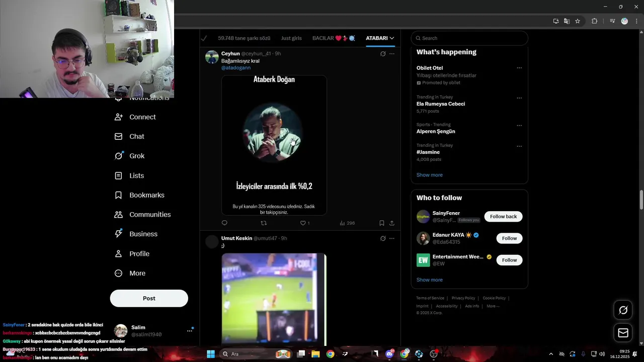Screen dimensions: 644x362
Task: Switch to Just girls tab
Action: tap(291, 38)
